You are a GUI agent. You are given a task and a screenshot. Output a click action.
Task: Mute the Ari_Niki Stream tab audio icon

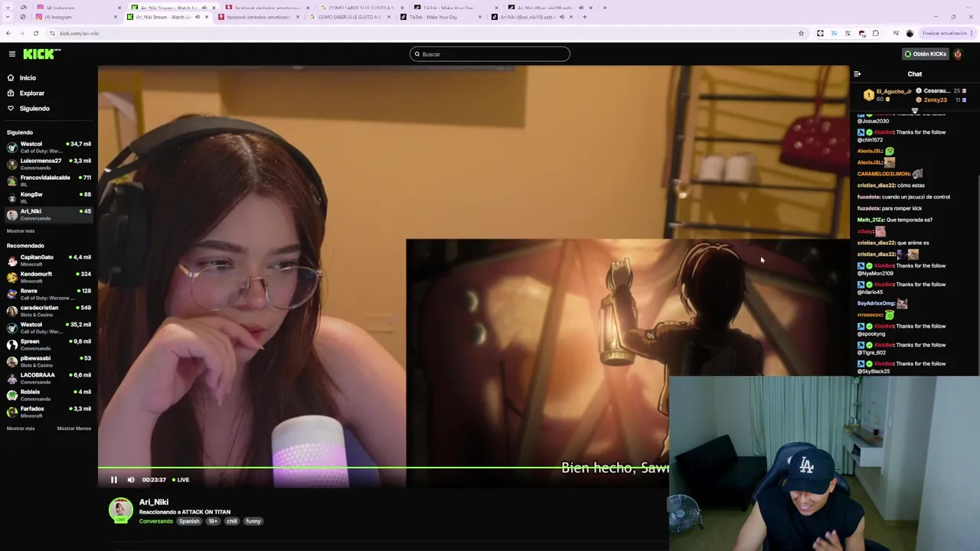pos(198,17)
